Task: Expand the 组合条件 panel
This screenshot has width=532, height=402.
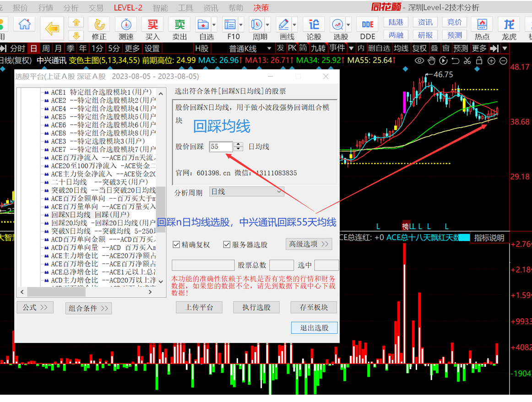Action: tap(88, 308)
